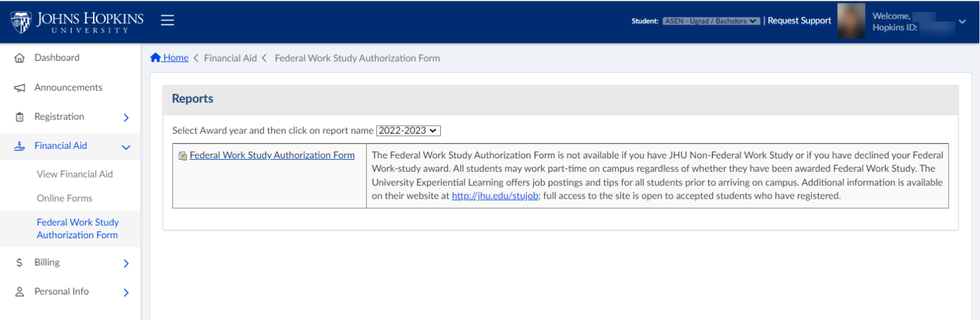Click the Announcements megaphone icon
980x320 pixels.
[x=19, y=88]
